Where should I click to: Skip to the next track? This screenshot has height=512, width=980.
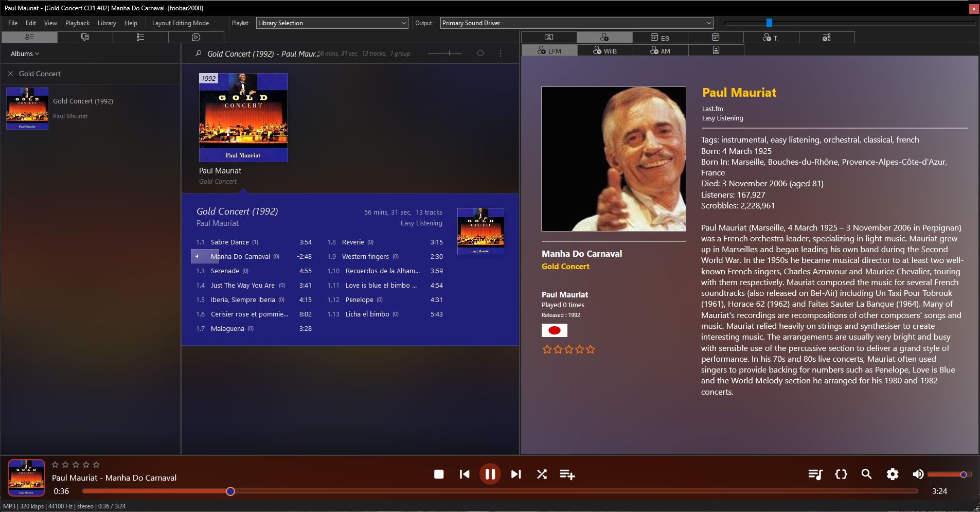click(x=516, y=474)
